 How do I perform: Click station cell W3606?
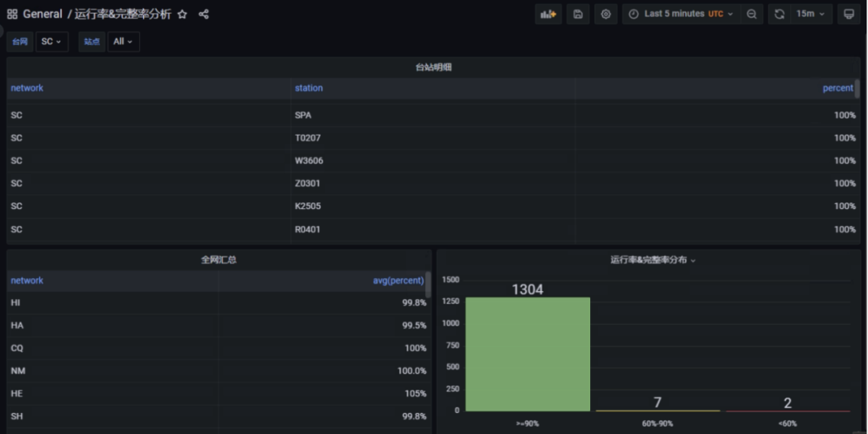pyautogui.click(x=309, y=161)
